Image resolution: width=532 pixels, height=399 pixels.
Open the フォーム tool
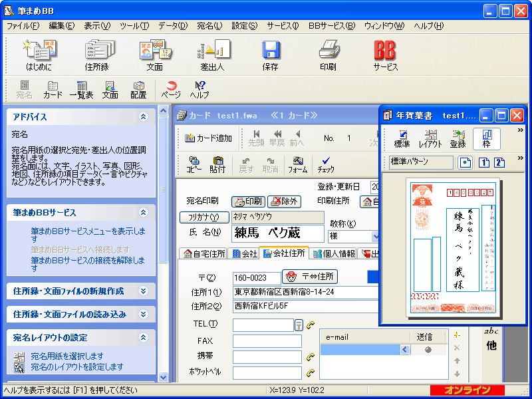(x=297, y=165)
